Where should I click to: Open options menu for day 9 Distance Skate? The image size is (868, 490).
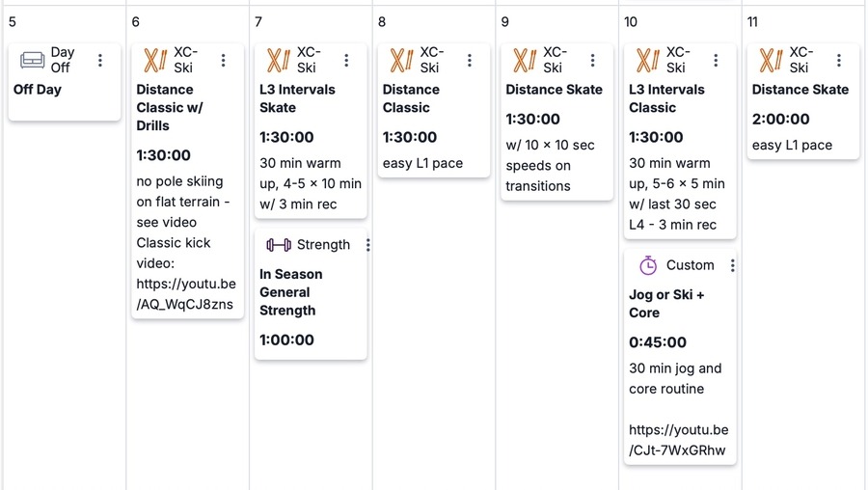click(x=592, y=60)
